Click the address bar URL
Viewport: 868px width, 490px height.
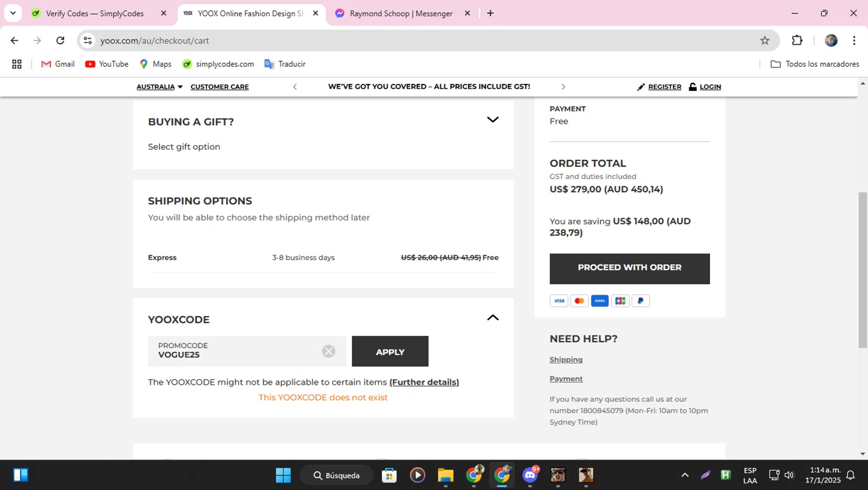pos(155,40)
